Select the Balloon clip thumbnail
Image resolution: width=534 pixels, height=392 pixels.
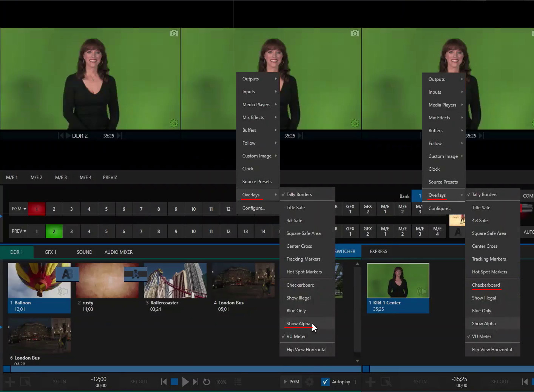tap(39, 281)
